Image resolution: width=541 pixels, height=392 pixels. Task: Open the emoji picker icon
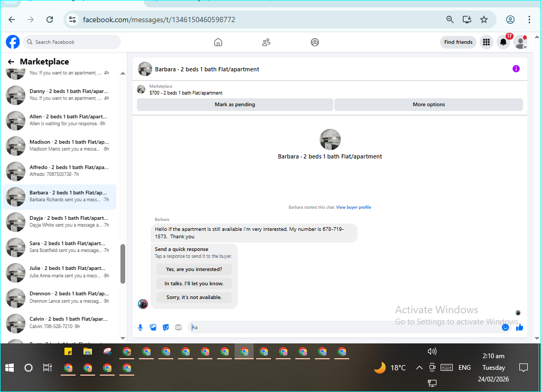[505, 327]
